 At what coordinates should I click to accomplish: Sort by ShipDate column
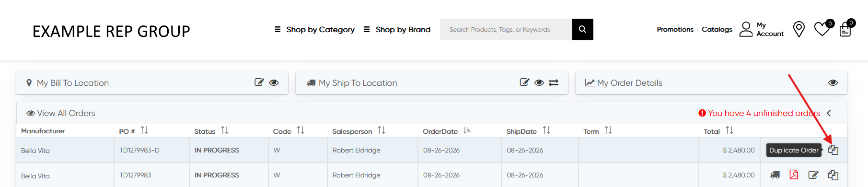[x=546, y=130]
